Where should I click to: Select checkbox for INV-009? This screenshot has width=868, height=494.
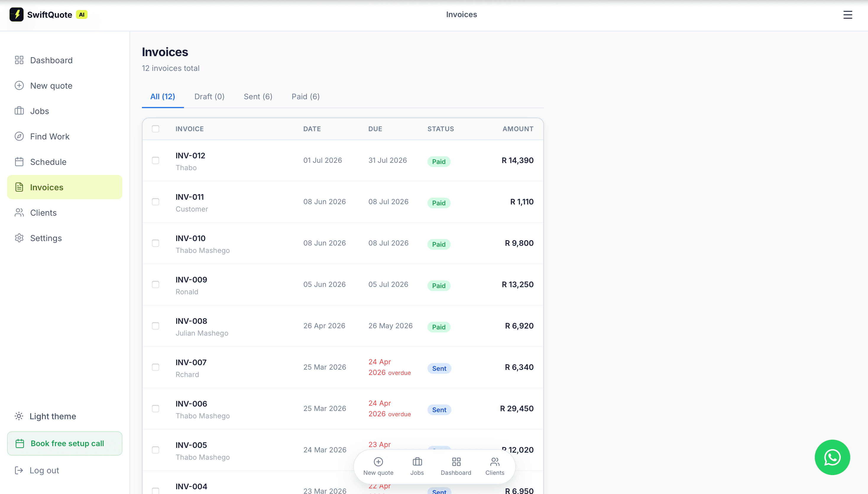tap(156, 285)
